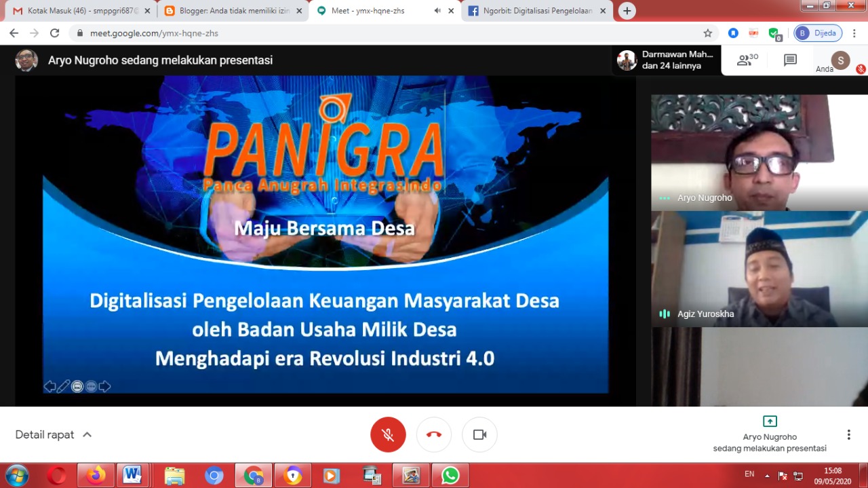Switch to Meet ymx-hqne-zhs tab
Image resolution: width=868 pixels, height=488 pixels.
384,11
